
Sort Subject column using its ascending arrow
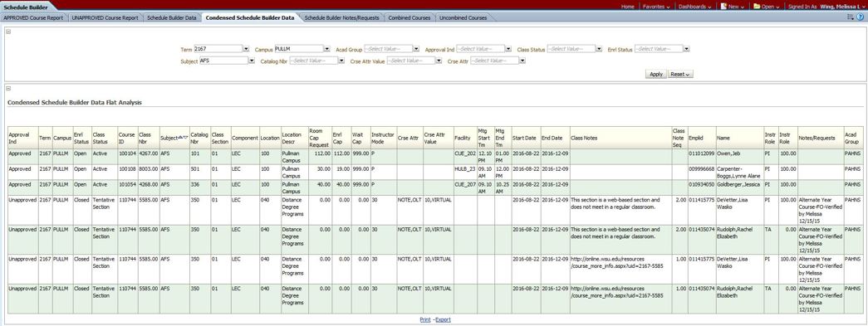180,137
